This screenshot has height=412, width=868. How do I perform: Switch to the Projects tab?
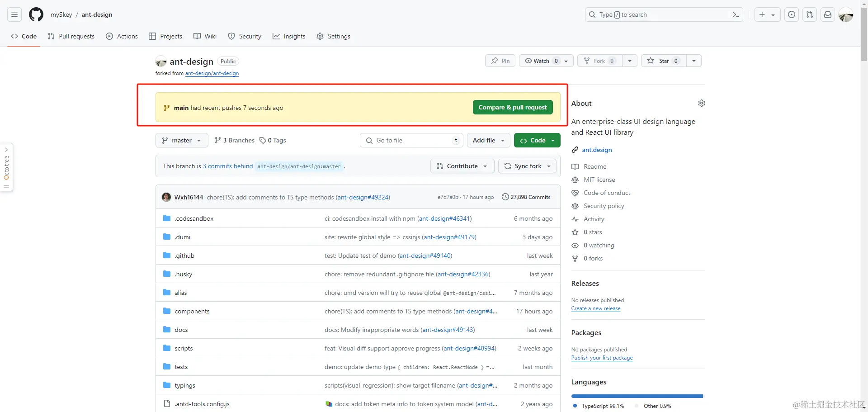pos(165,36)
